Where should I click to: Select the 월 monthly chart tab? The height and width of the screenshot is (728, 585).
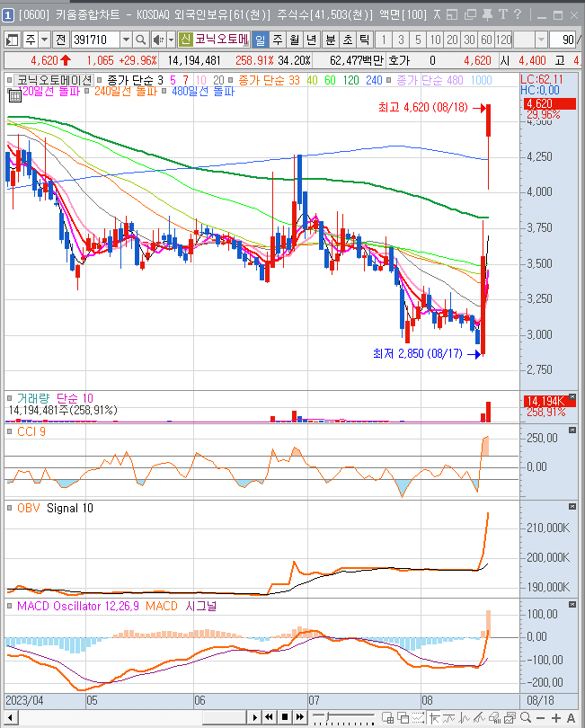coord(295,40)
